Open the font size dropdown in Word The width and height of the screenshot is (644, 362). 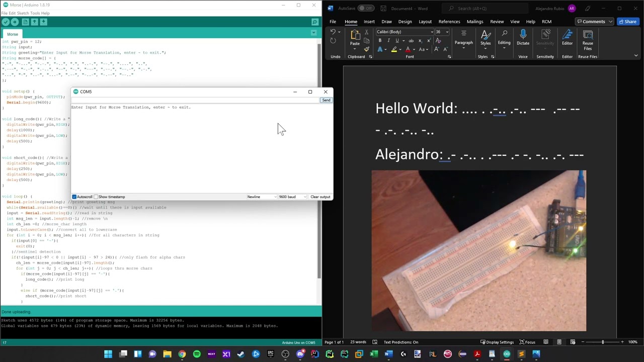447,32
